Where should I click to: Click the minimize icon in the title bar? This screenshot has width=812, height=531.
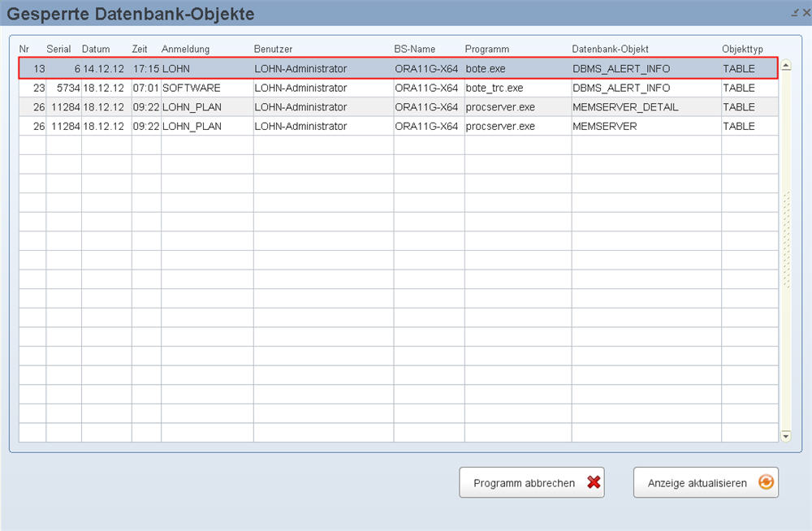(794, 13)
